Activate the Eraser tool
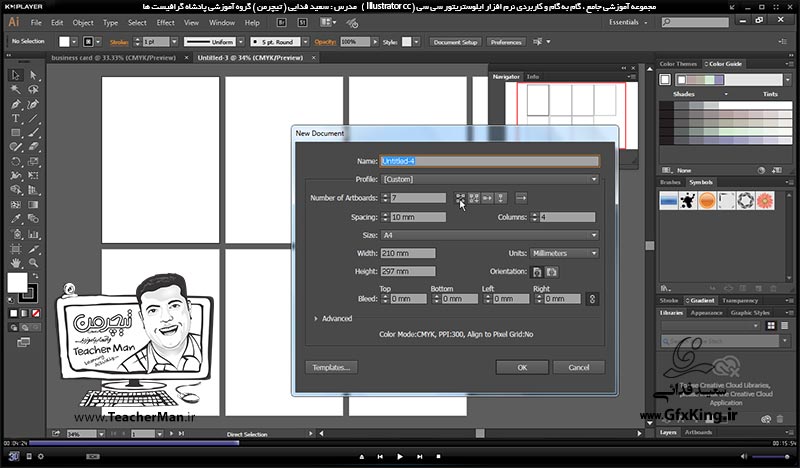Image resolution: width=800 pixels, height=468 pixels. (33, 147)
